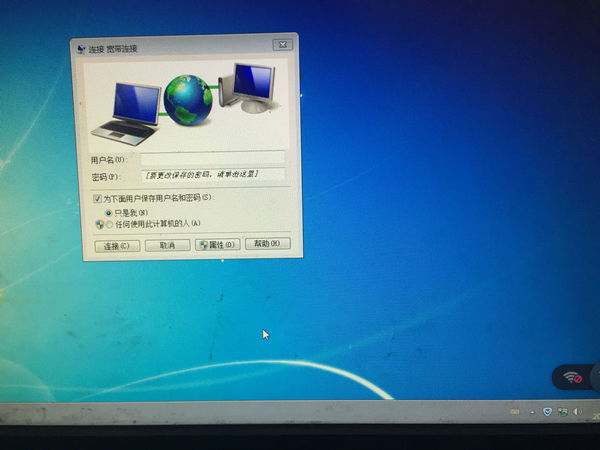This screenshot has width=600, height=450.
Task: Click the globe image in the dialog banner
Action: click(x=188, y=100)
